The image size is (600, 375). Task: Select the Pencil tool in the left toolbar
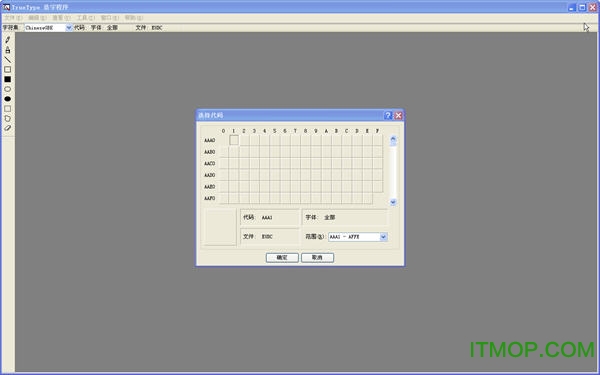click(x=7, y=40)
